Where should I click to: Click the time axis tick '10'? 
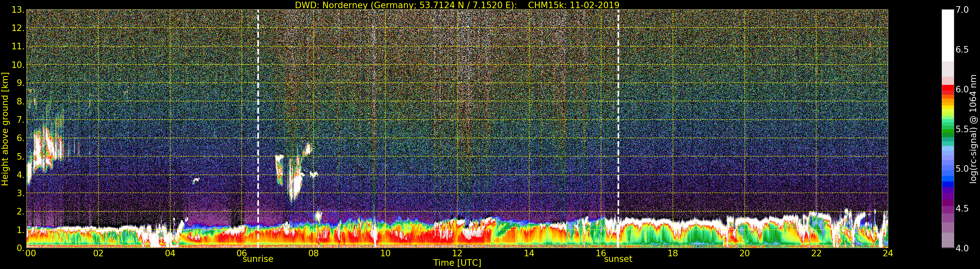385,253
